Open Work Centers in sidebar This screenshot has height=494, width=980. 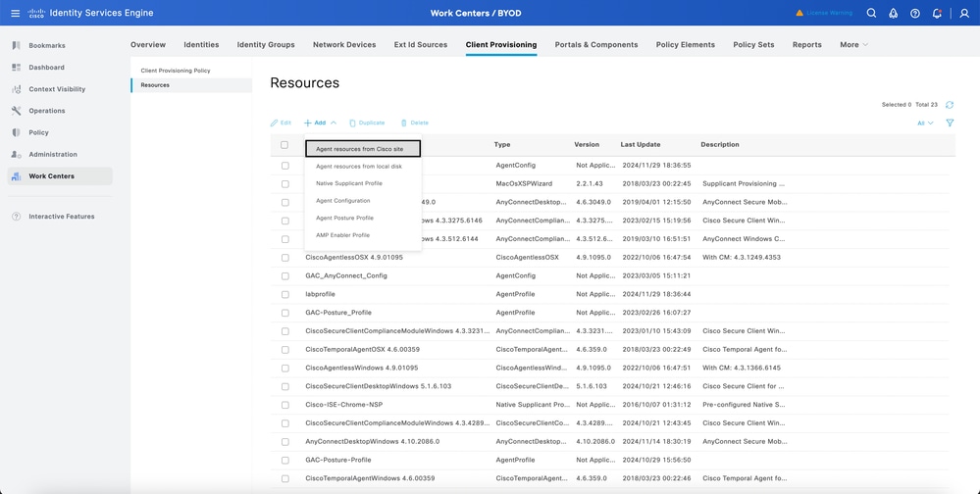[x=60, y=176]
